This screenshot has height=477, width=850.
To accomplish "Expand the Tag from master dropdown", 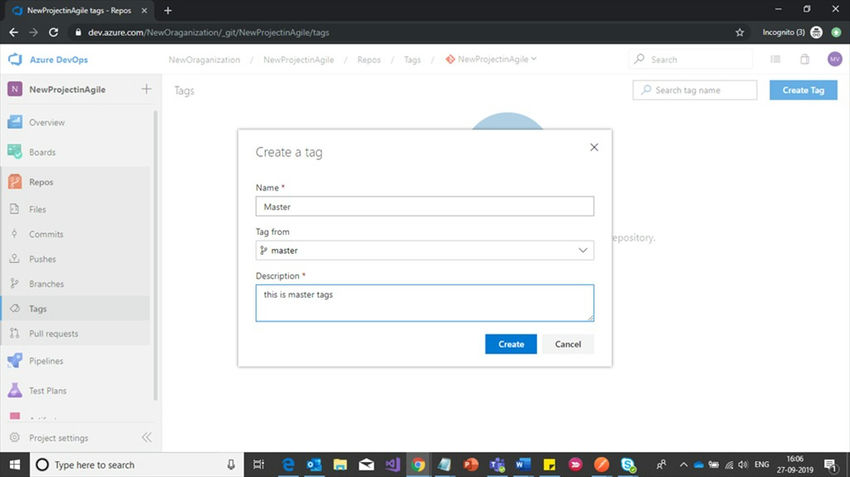I will [424, 250].
